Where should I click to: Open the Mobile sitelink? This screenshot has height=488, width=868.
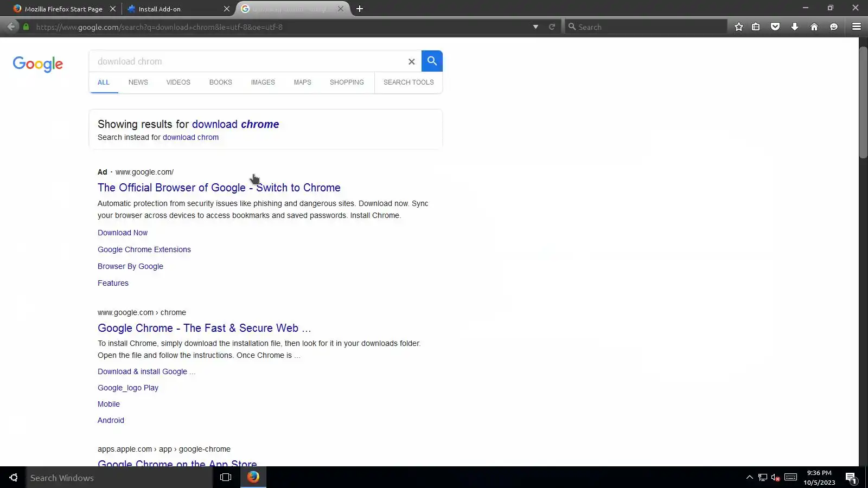(x=108, y=404)
